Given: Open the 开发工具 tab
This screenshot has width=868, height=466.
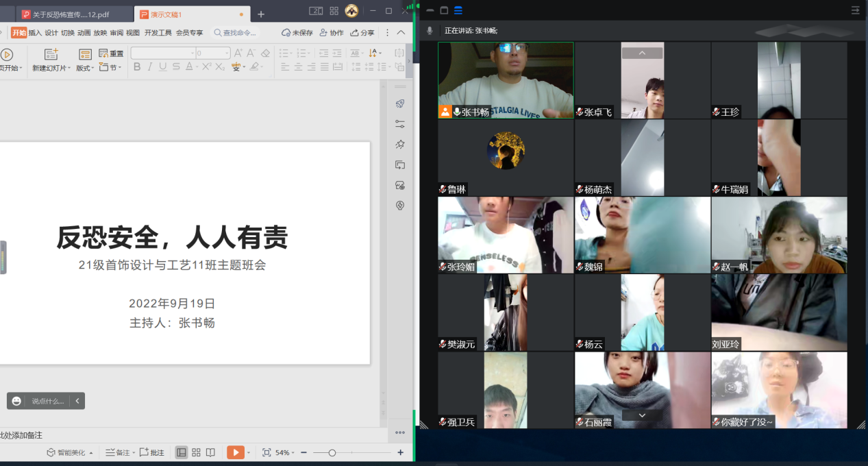Looking at the screenshot, I should pos(158,33).
